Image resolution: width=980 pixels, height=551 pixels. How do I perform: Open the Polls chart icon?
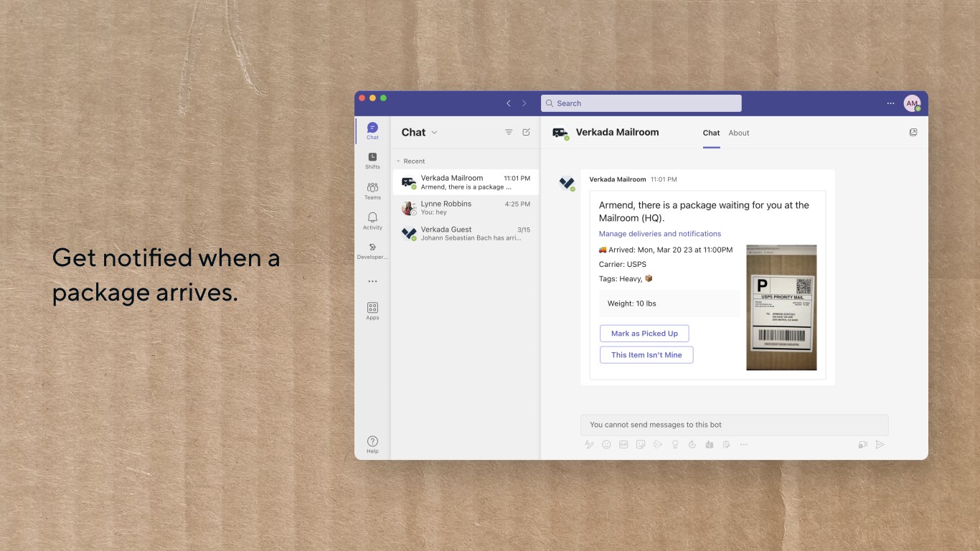pyautogui.click(x=710, y=445)
